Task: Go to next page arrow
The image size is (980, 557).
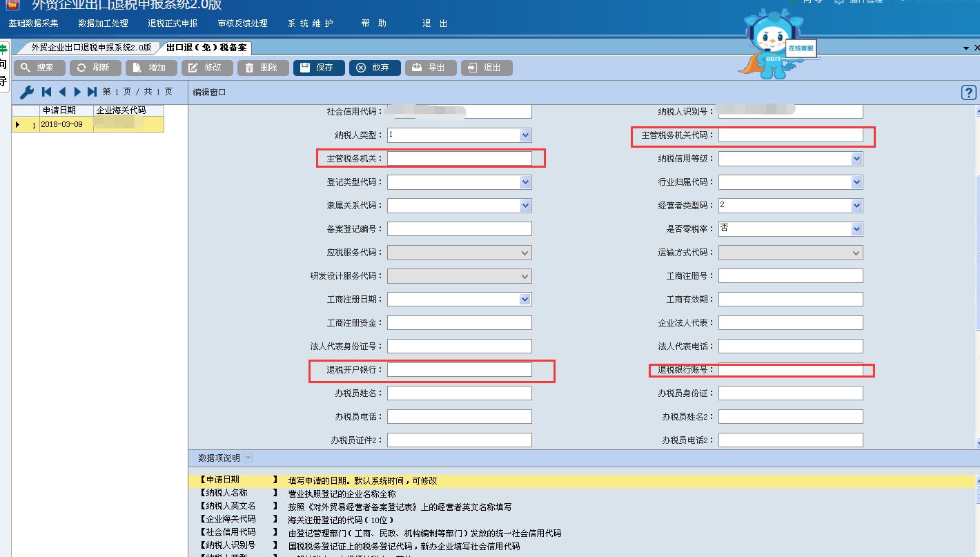Action: click(77, 92)
